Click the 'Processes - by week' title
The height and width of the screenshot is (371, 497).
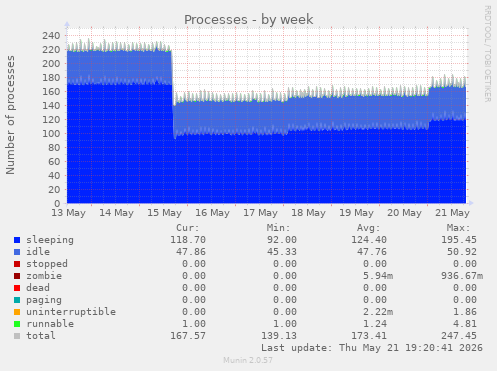coord(249,19)
